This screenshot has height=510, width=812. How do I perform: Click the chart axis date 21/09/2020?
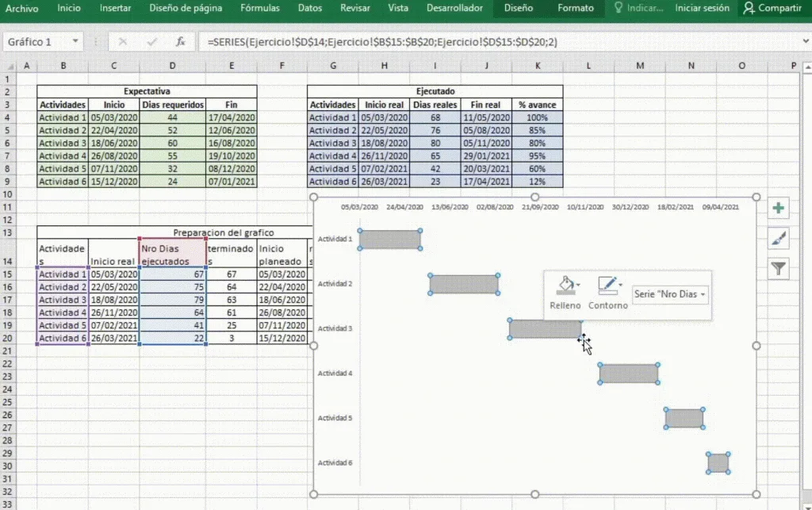[x=540, y=207]
